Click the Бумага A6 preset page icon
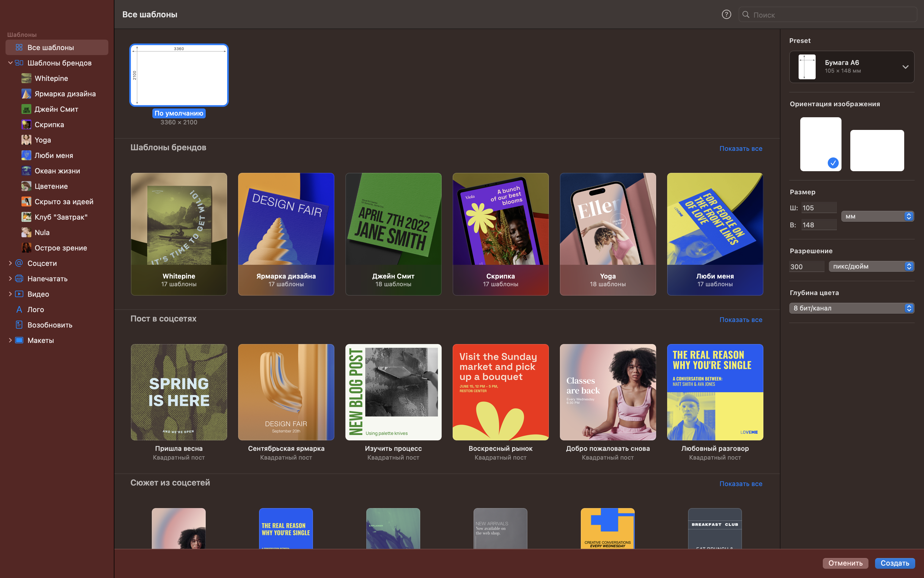Screen dimensions: 924x578 807,67
